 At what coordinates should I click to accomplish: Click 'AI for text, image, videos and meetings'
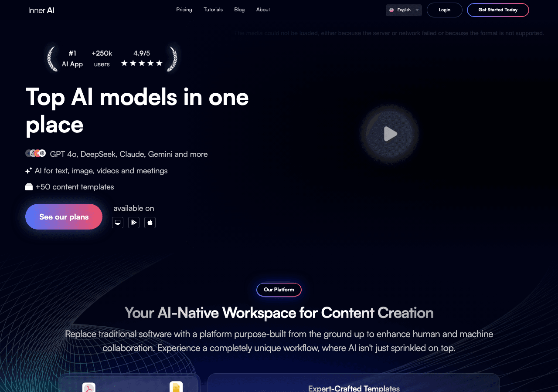click(101, 171)
